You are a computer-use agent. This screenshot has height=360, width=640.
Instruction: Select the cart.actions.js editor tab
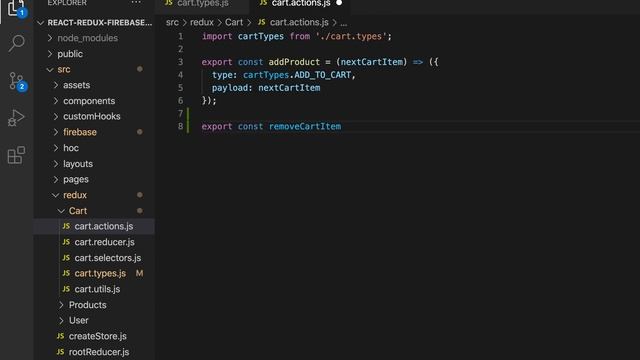(x=301, y=3)
